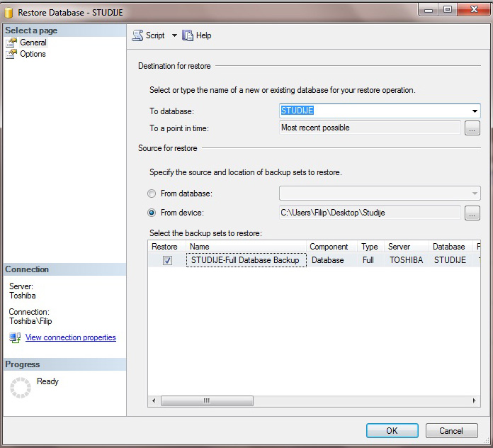Click the Script toolbar icon
Image resolution: width=493 pixels, height=448 pixels.
click(x=138, y=35)
